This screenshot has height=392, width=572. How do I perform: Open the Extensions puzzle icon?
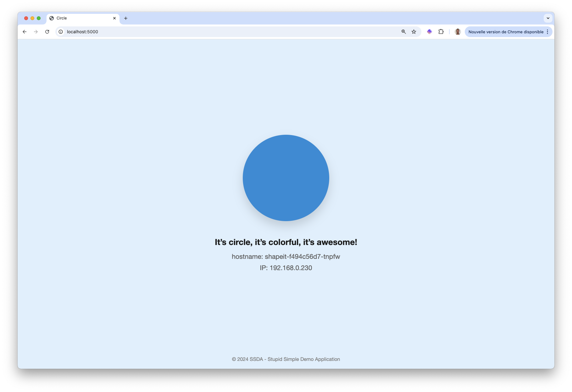[x=441, y=32]
